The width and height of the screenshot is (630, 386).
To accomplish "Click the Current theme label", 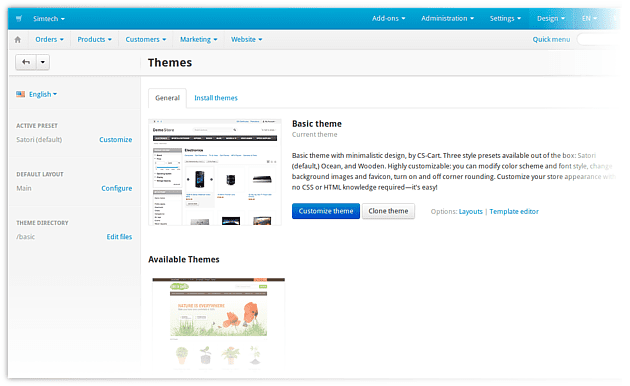I will pos(315,135).
